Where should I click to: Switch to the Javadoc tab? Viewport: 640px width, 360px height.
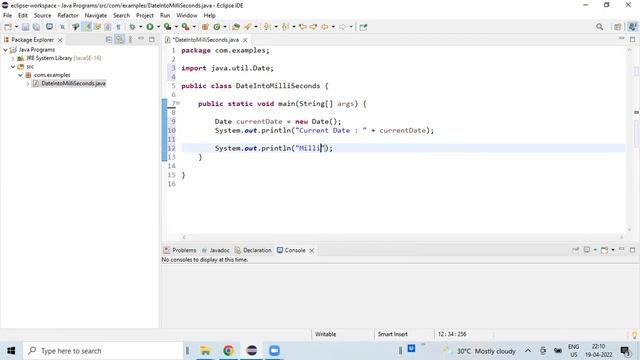(216, 250)
